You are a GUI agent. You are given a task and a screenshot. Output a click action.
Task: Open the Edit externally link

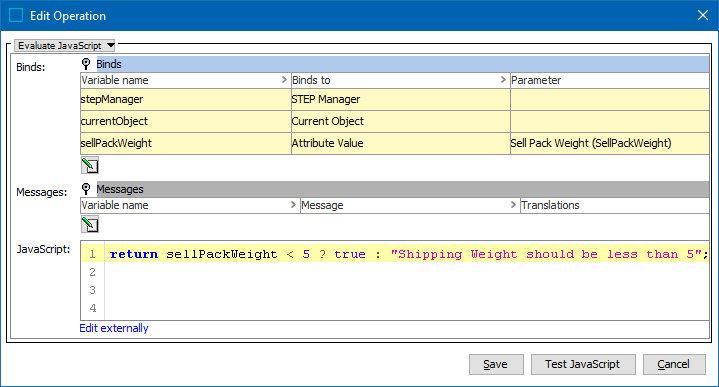pyautogui.click(x=114, y=328)
